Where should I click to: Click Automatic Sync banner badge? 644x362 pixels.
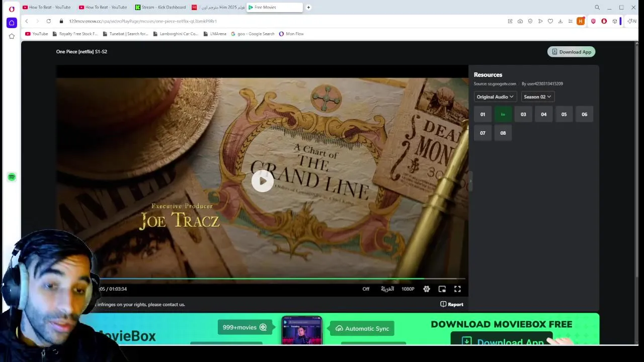click(362, 328)
